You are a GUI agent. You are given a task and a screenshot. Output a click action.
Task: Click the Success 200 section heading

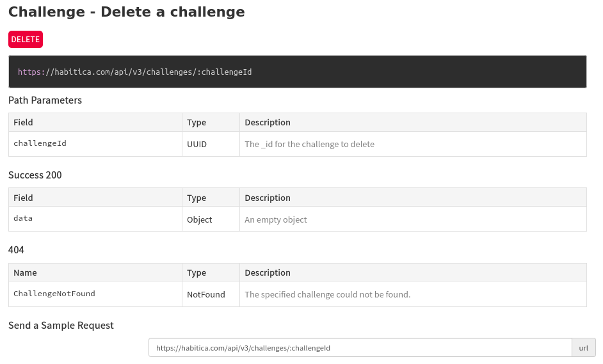35,175
